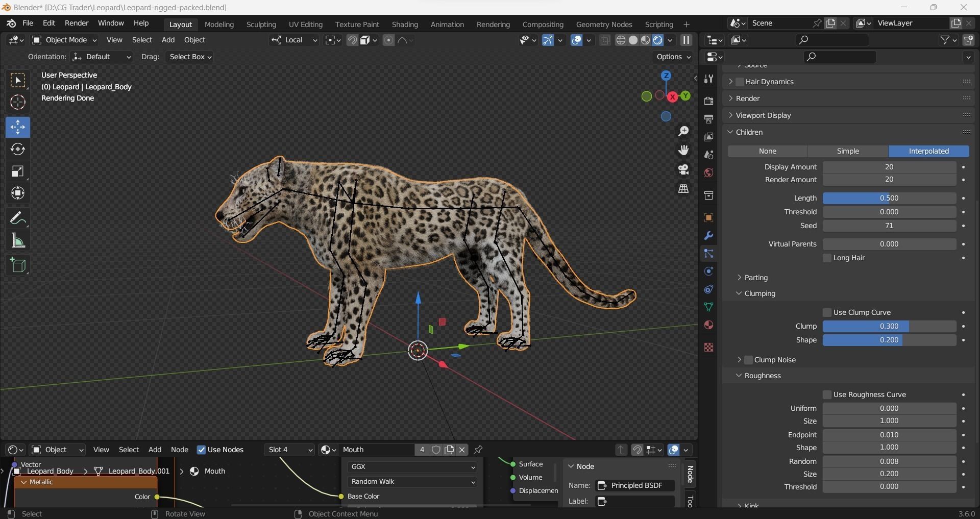Open the Render menu
Screen dimensions: 980x519
point(77,23)
